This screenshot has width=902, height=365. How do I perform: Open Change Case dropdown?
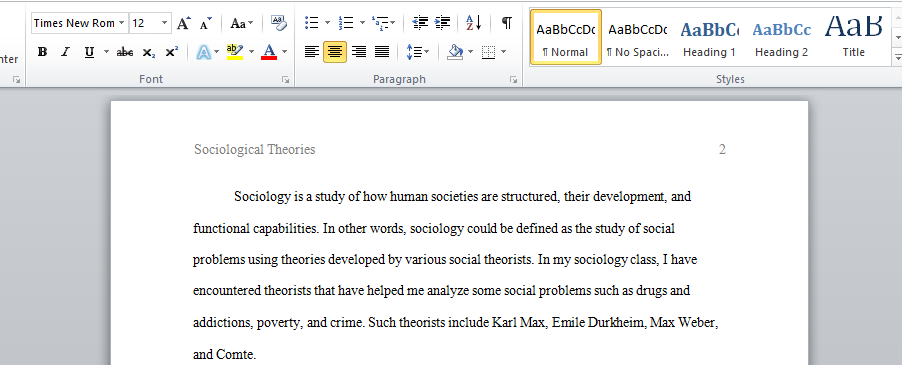242,24
